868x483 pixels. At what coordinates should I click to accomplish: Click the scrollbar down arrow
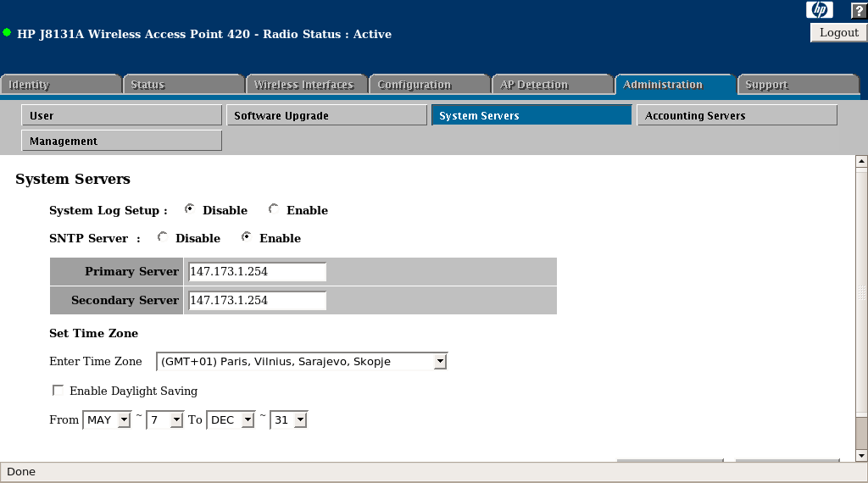(x=861, y=455)
